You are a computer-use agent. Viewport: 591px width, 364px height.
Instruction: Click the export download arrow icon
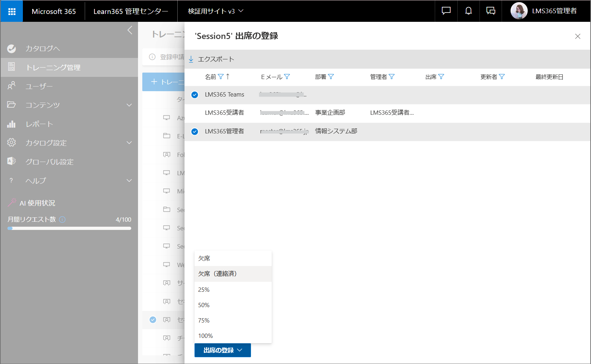click(191, 59)
